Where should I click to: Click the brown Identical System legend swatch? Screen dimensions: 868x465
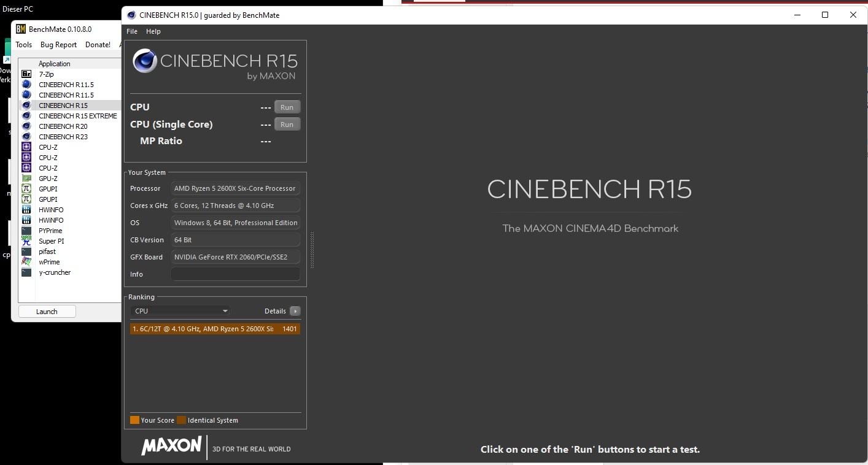pos(181,420)
